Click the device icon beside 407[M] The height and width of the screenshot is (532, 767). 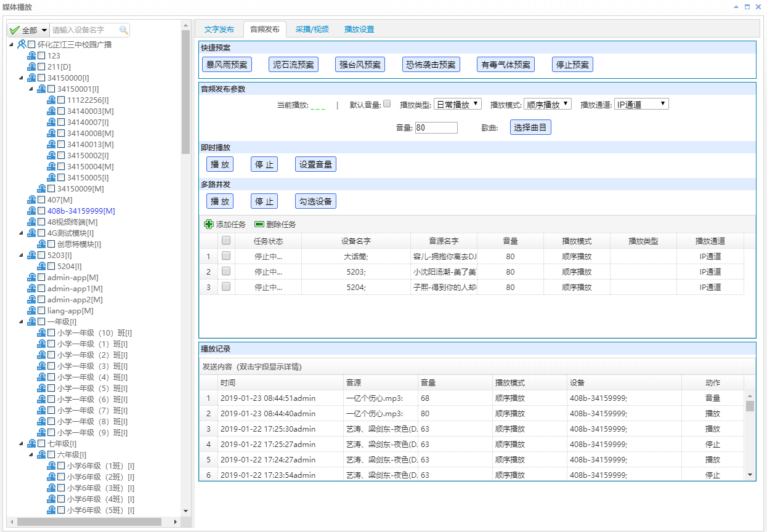point(31,199)
